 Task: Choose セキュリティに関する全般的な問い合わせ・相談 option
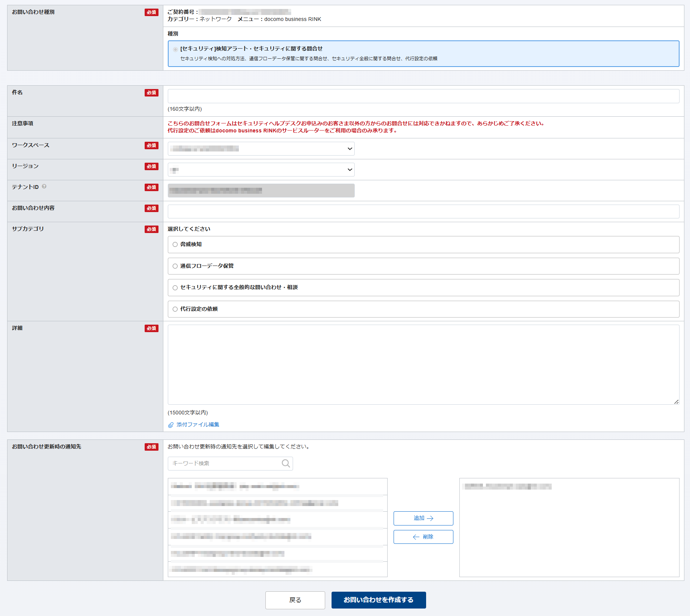[x=175, y=288]
